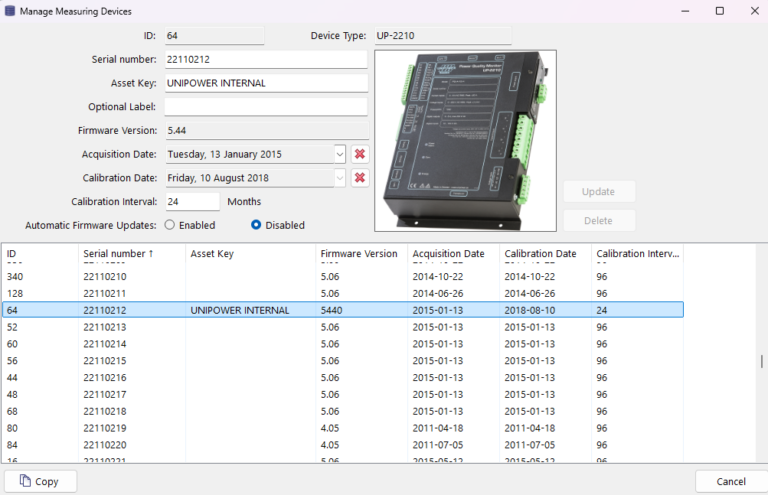Select row with serial number 22110213

click(343, 327)
